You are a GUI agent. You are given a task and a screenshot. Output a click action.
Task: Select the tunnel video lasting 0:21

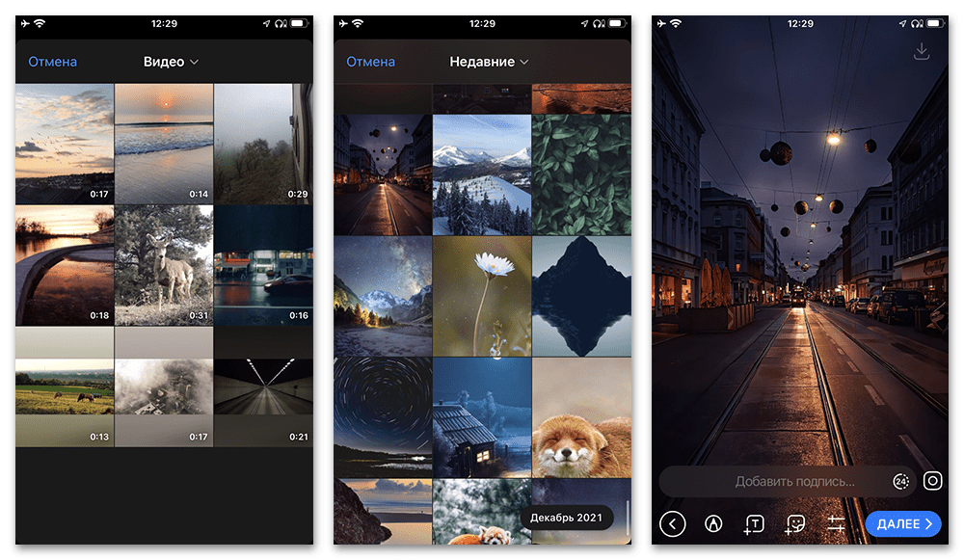coord(263,387)
